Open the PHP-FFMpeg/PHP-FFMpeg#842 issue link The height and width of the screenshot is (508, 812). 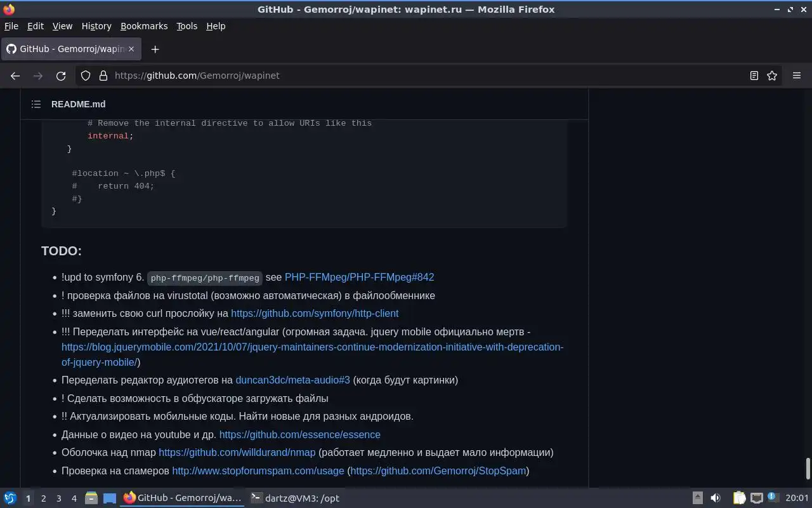tap(359, 277)
